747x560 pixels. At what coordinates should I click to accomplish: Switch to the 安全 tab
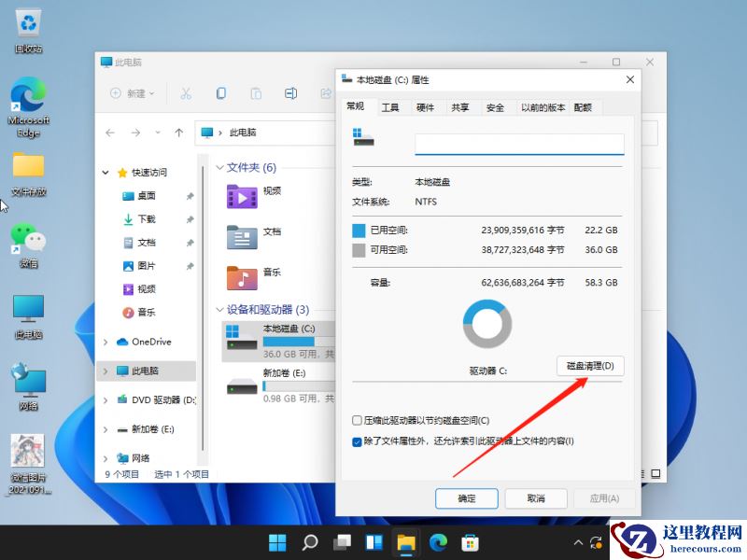click(496, 106)
